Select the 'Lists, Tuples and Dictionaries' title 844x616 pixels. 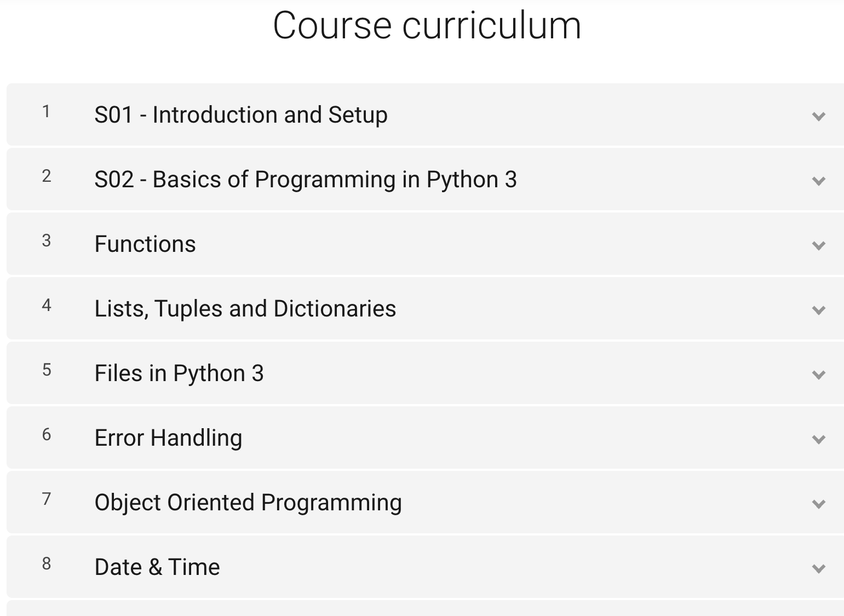pos(245,309)
